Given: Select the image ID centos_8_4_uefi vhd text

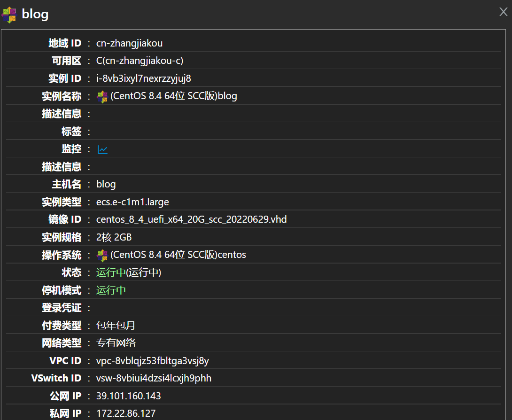Looking at the screenshot, I should (x=191, y=219).
